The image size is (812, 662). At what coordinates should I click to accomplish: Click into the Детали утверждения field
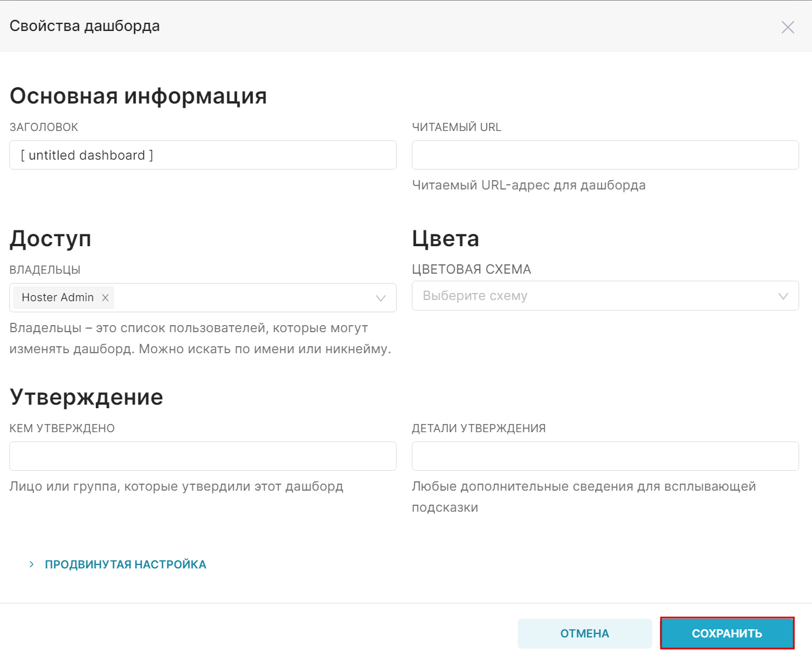tap(605, 456)
